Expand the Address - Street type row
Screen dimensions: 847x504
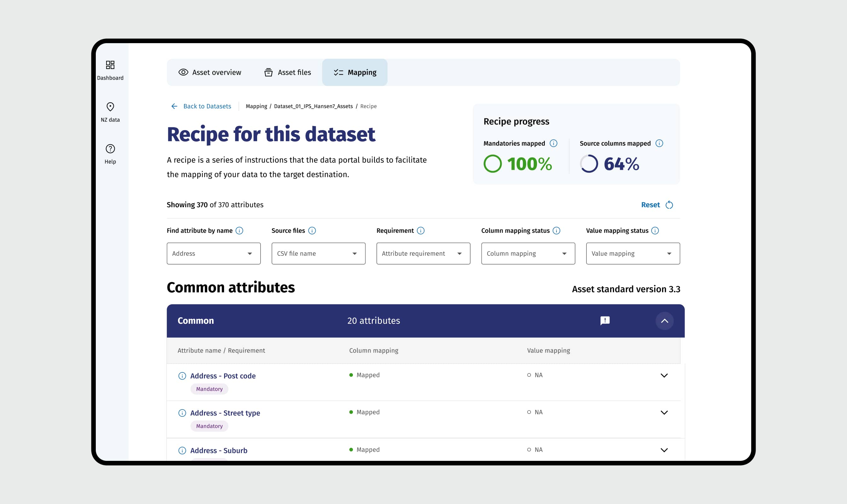tap(664, 412)
